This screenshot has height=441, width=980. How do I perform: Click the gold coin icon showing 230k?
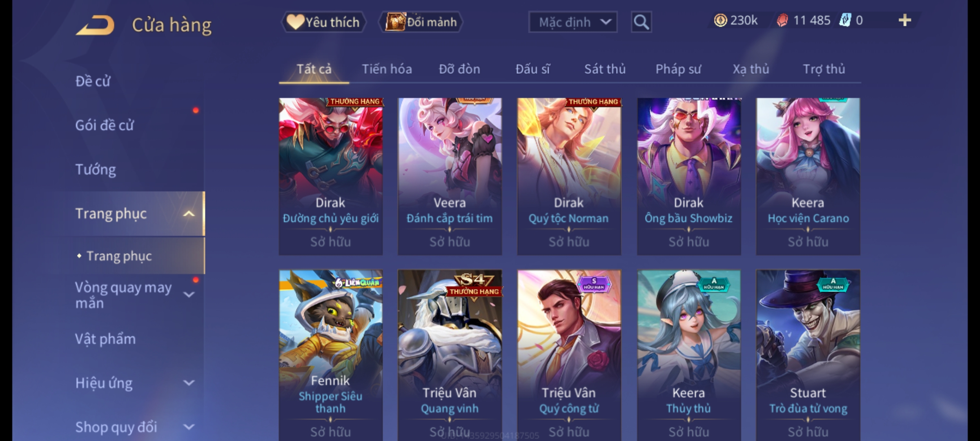pyautogui.click(x=720, y=20)
